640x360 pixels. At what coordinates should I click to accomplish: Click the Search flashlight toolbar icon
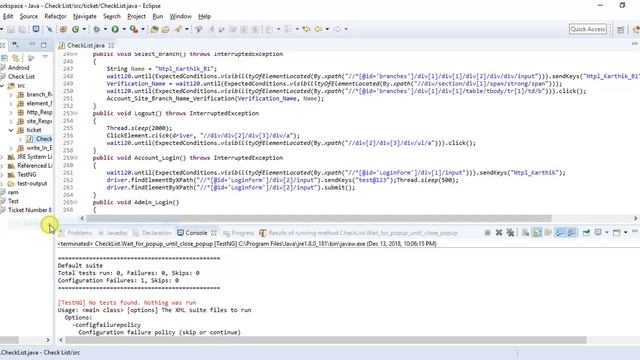click(178, 29)
